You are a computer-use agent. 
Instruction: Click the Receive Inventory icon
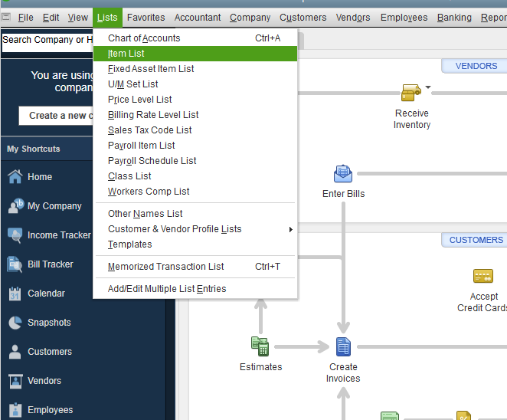(411, 94)
